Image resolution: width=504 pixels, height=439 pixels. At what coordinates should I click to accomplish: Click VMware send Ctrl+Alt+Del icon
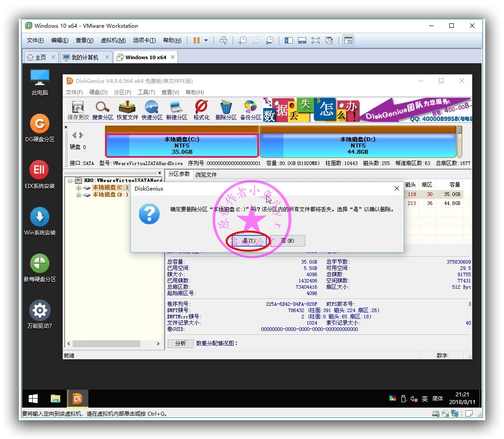(x=223, y=40)
